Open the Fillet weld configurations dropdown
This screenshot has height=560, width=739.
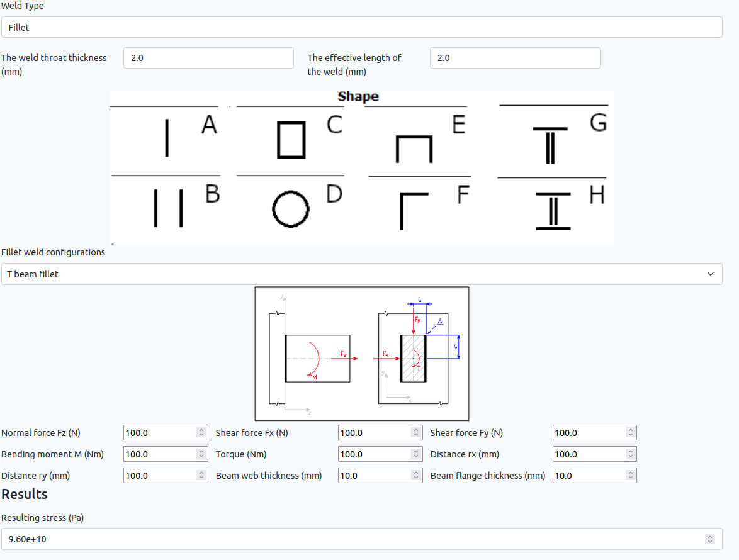(x=361, y=274)
